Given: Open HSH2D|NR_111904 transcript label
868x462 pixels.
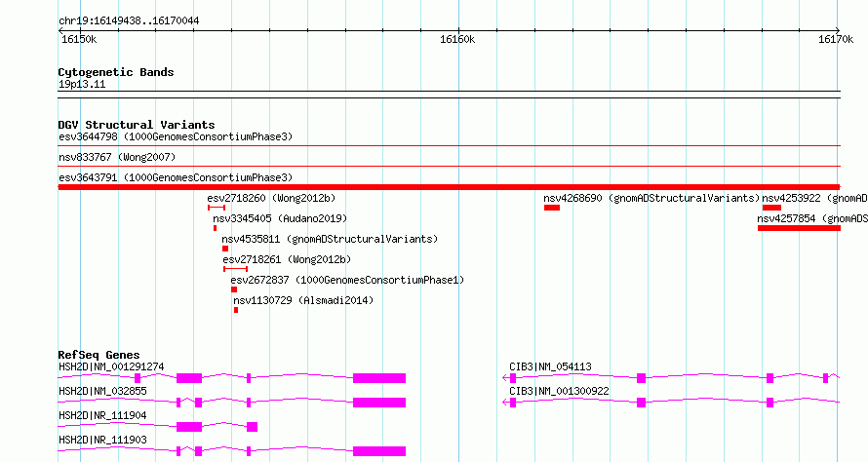Looking at the screenshot, I should tap(103, 415).
